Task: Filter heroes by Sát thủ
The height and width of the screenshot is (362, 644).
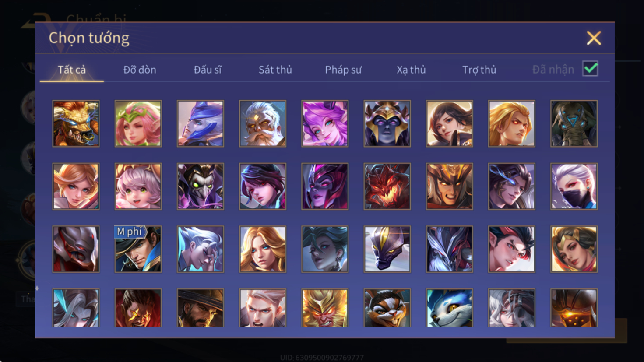Action: [x=275, y=70]
